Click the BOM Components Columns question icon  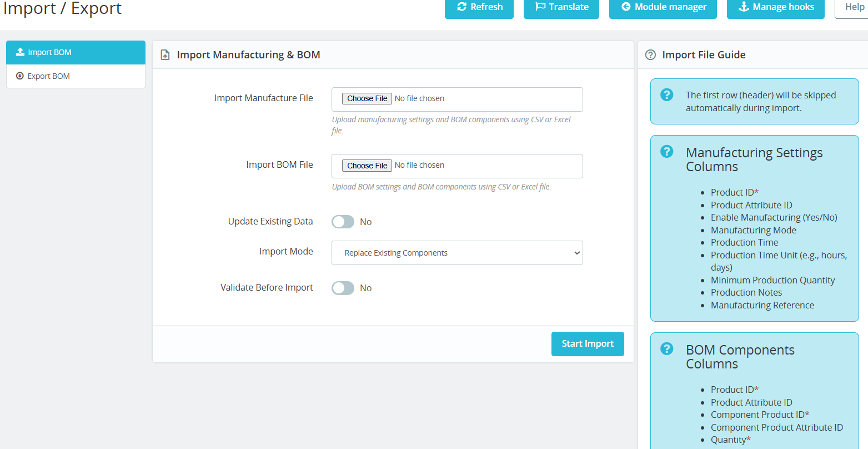667,349
